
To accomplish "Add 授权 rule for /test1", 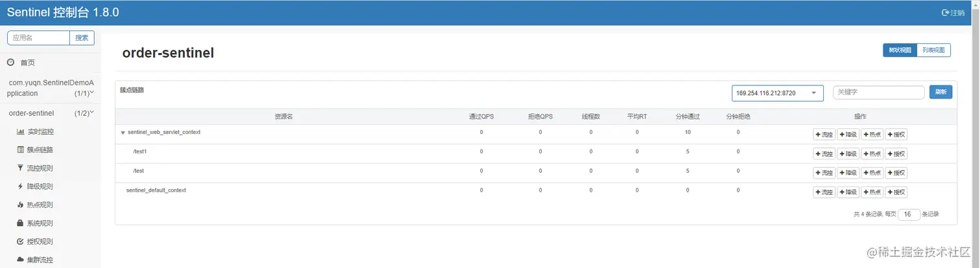I will [x=896, y=153].
